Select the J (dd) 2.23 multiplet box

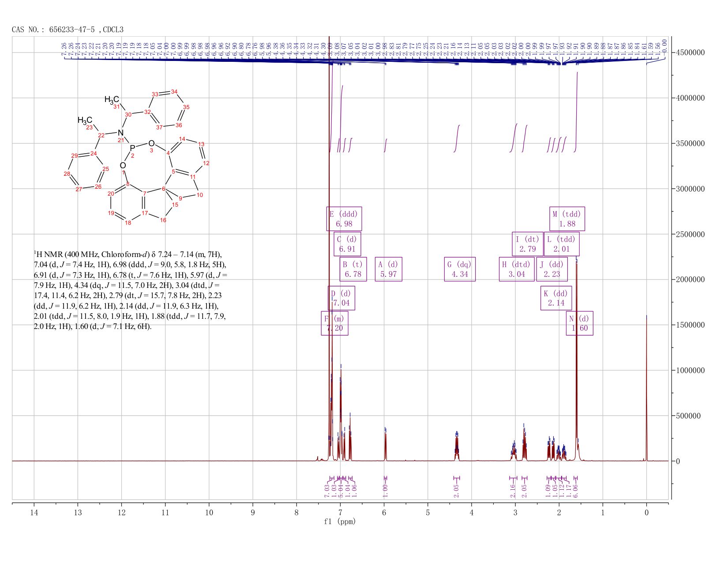[552, 269]
